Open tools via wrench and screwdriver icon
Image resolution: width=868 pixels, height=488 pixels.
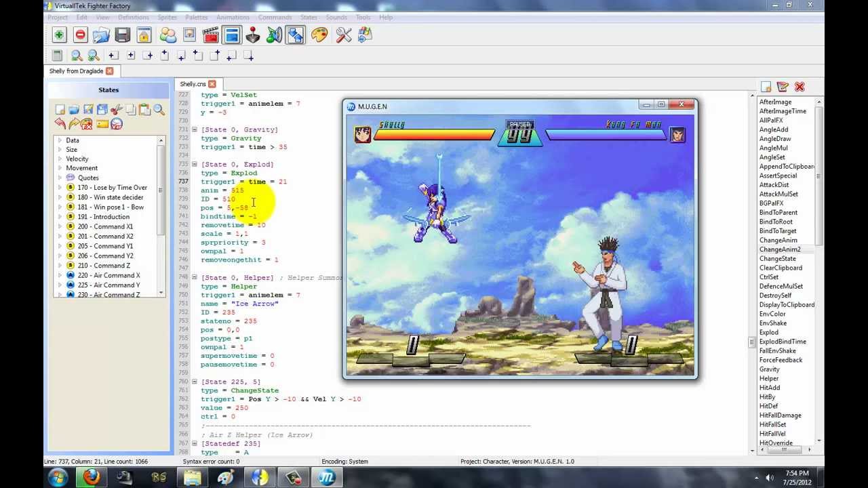click(x=344, y=35)
